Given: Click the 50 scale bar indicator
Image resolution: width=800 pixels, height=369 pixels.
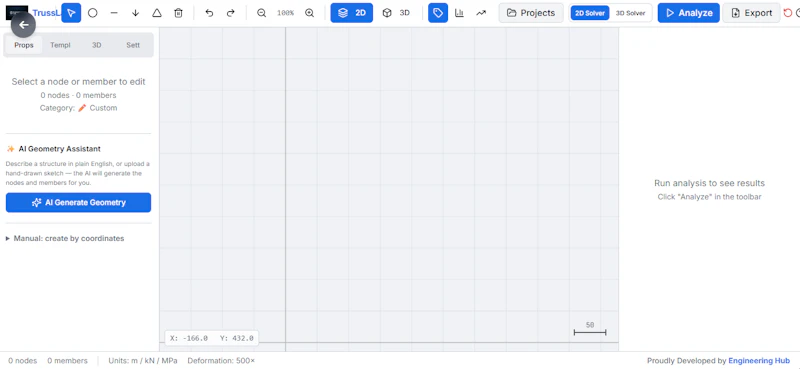Looking at the screenshot, I should click(x=590, y=329).
